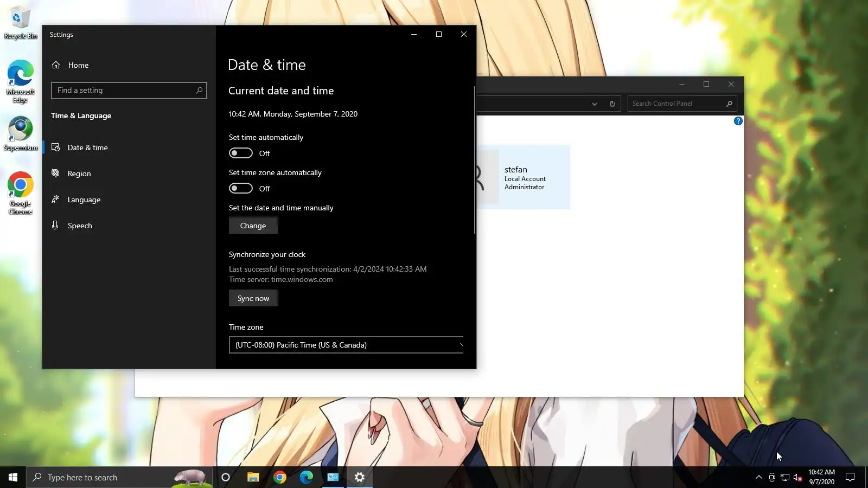Open Microsoft Edge from the taskbar
Screen dimensions: 868x488
(307, 477)
